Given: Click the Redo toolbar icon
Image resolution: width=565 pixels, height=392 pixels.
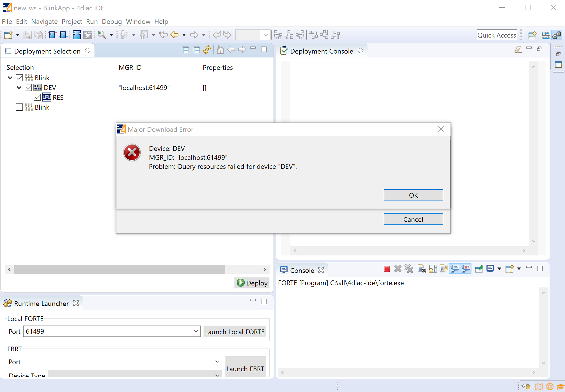Looking at the screenshot, I should pos(227,35).
